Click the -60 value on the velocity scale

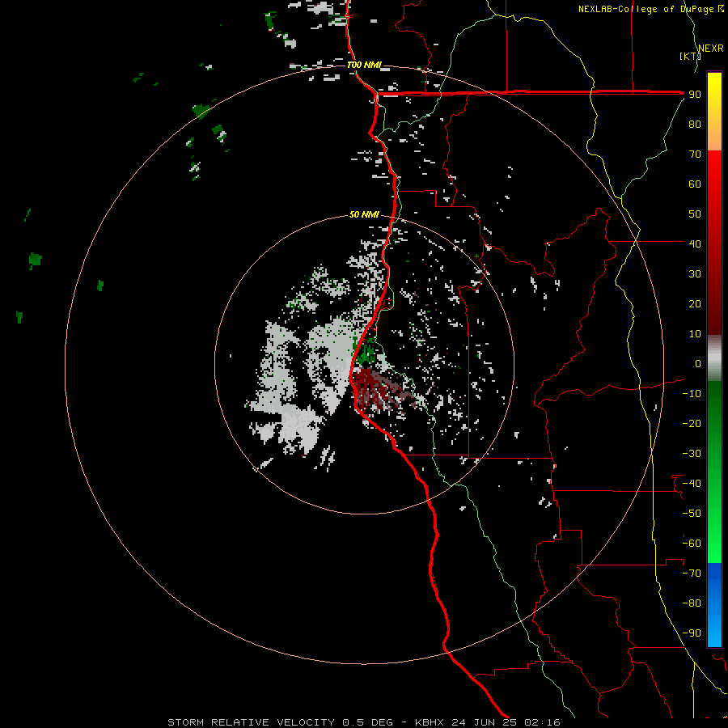[692, 544]
